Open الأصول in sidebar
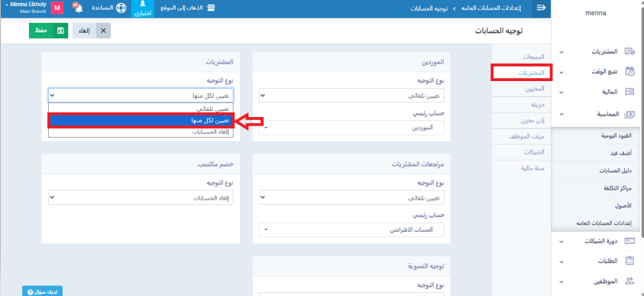Viewport: 644px width, 296px height. pyautogui.click(x=596, y=206)
